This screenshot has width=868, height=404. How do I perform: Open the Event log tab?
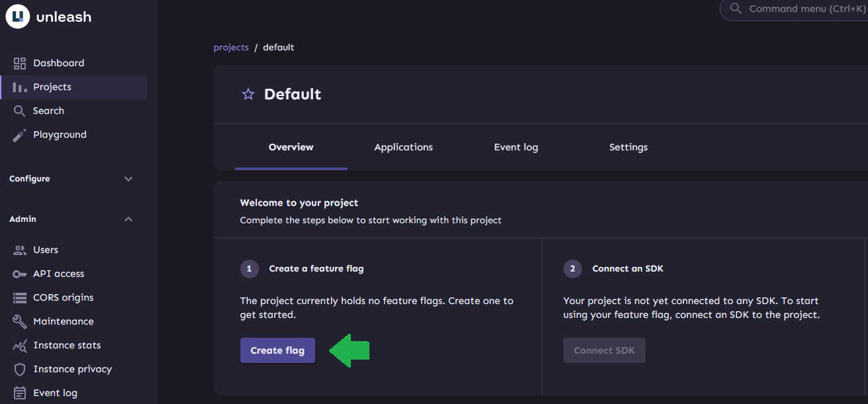516,147
